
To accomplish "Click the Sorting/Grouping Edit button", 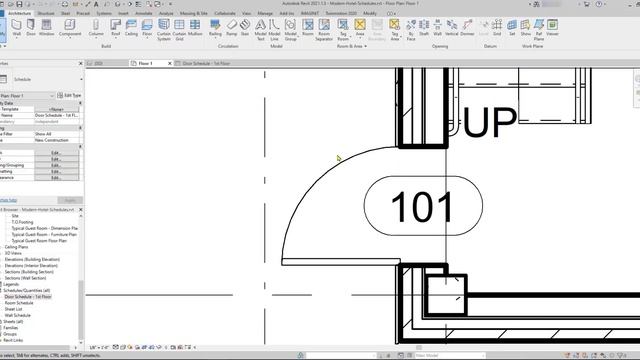I will 56,165.
